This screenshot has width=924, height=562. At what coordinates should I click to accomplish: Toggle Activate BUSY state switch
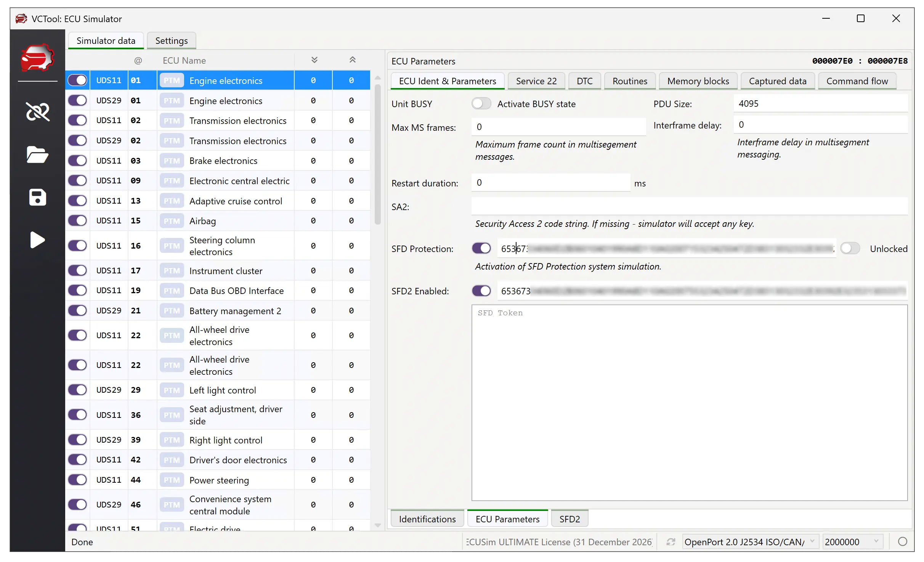(481, 104)
